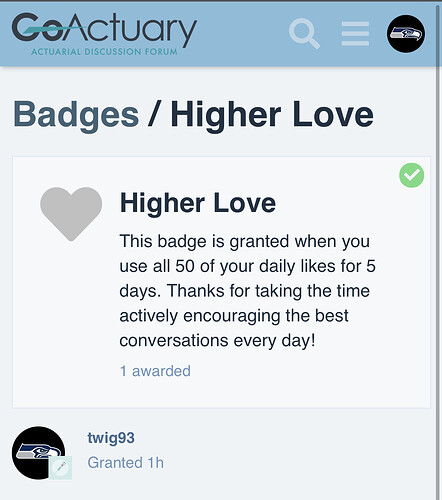Click the 'conversations every day!' text line

pos(217,341)
